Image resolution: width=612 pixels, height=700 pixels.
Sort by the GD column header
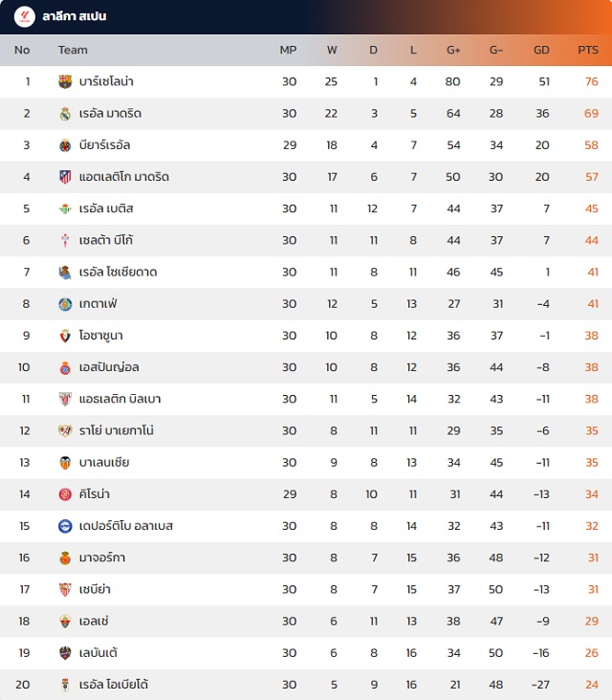click(541, 50)
